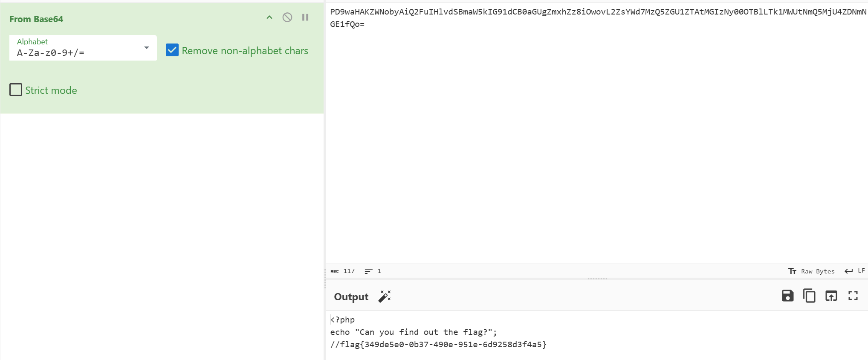Disable the From Base64 operation
The image size is (868, 360).
click(x=287, y=17)
